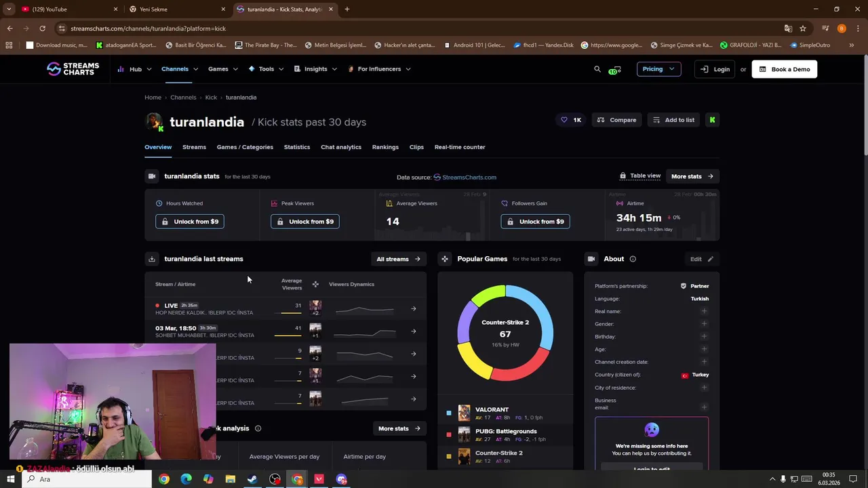Click the StreamsCharts.com data source link
868x488 pixels.
point(465,178)
